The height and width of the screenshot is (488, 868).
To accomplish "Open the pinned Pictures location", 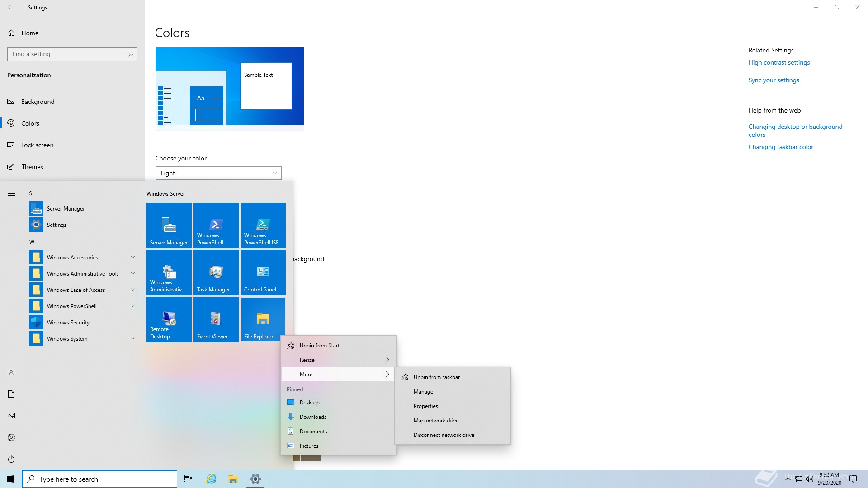I will tap(338, 446).
